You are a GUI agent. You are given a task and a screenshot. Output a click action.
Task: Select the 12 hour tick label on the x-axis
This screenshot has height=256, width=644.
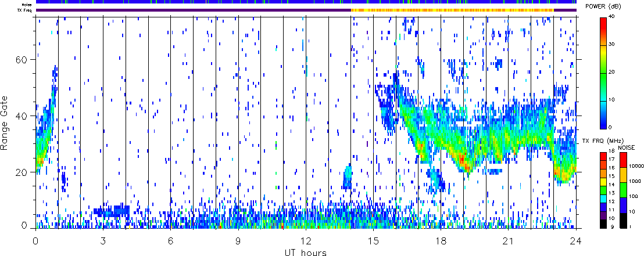click(x=305, y=240)
